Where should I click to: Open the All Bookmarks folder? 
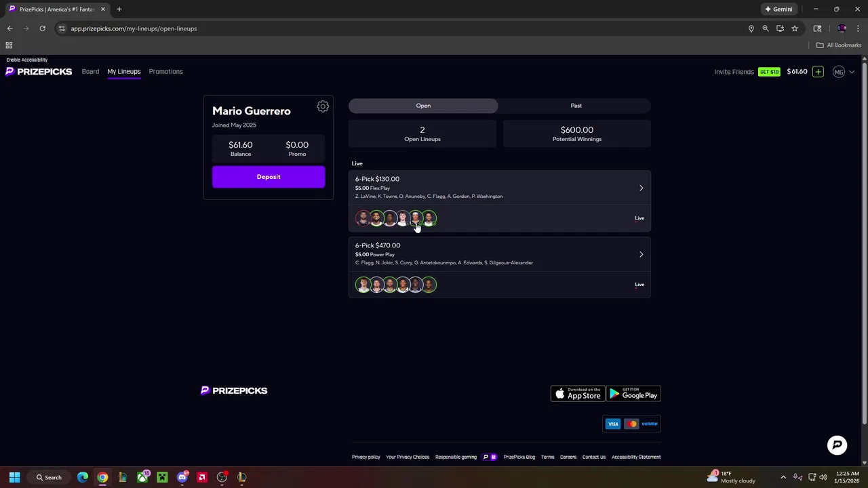[x=839, y=45]
